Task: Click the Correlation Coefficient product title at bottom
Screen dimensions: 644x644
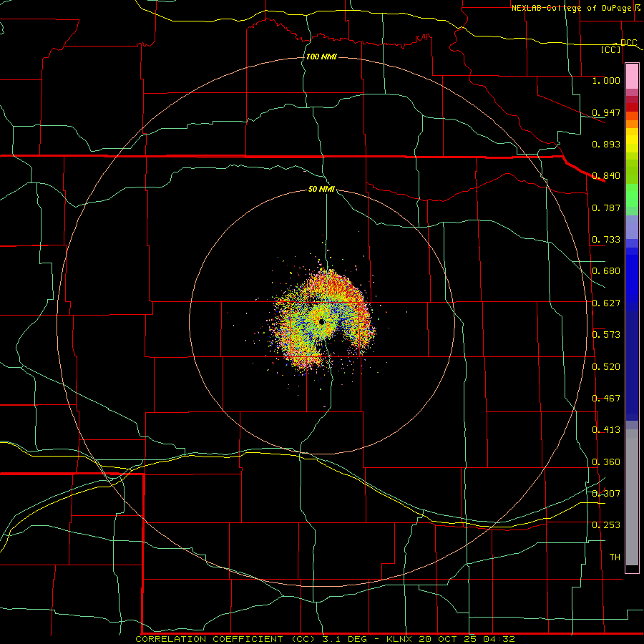Action: click(227, 639)
